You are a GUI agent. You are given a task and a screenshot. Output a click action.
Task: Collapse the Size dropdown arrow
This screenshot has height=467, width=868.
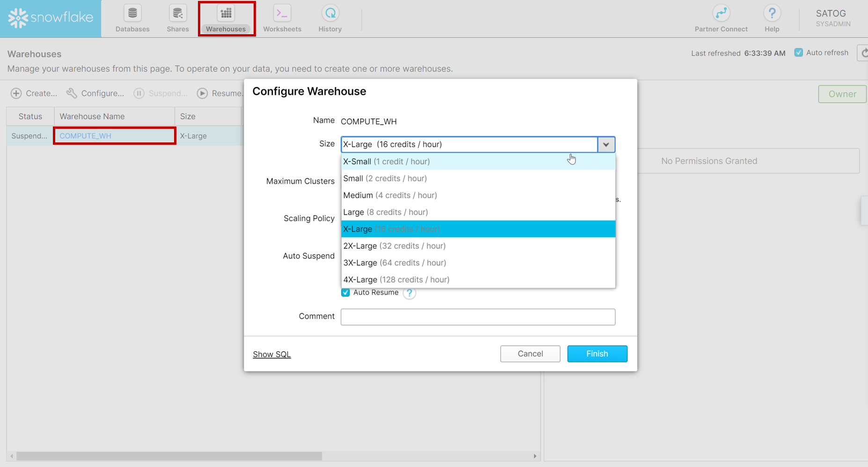click(x=606, y=144)
